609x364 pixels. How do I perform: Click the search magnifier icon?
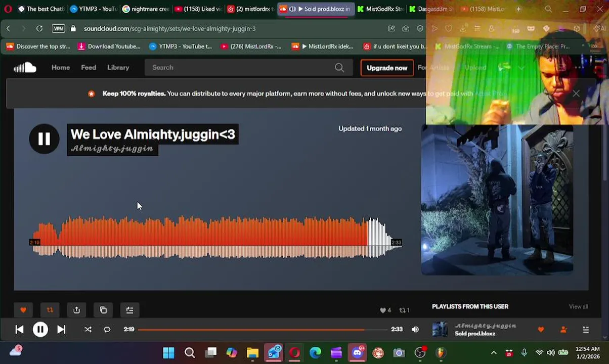click(339, 68)
